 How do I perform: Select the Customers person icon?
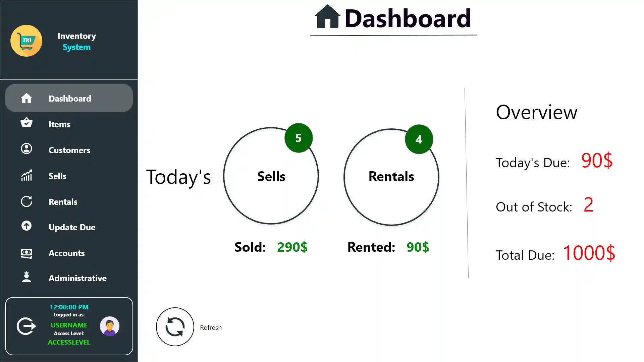26,149
